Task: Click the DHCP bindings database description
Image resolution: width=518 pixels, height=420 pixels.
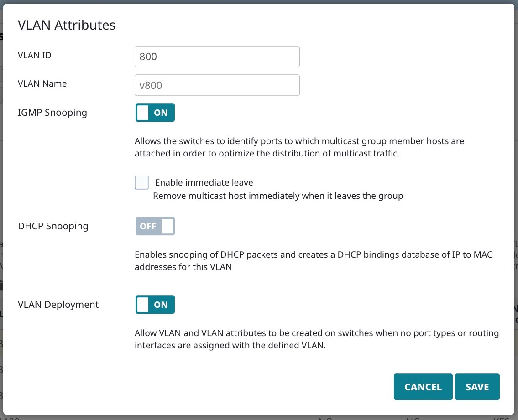Action: [313, 260]
